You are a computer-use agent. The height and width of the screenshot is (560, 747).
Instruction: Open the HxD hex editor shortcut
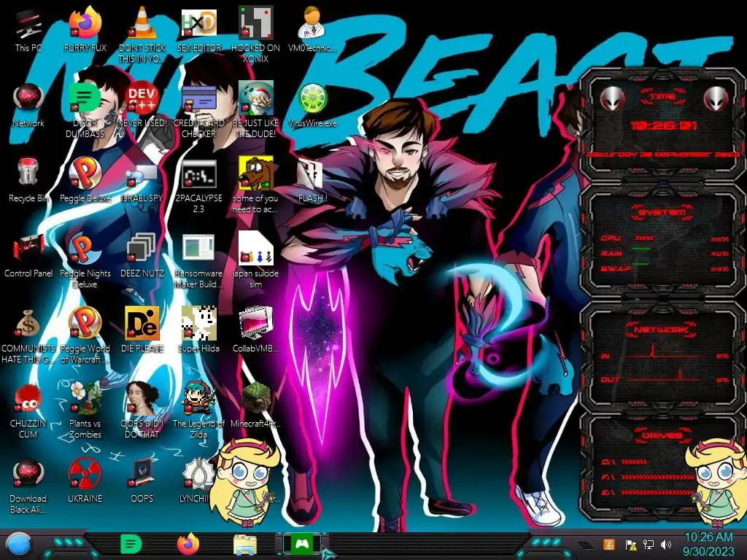pyautogui.click(x=198, y=30)
